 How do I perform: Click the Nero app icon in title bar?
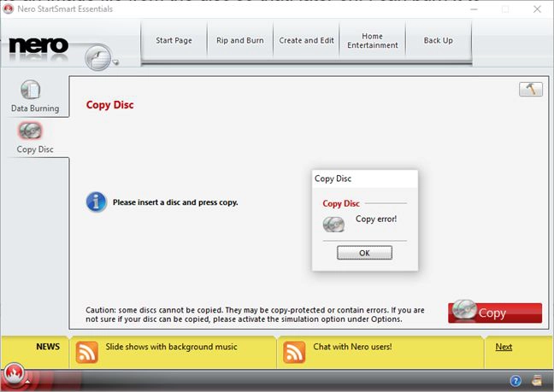[9, 9]
